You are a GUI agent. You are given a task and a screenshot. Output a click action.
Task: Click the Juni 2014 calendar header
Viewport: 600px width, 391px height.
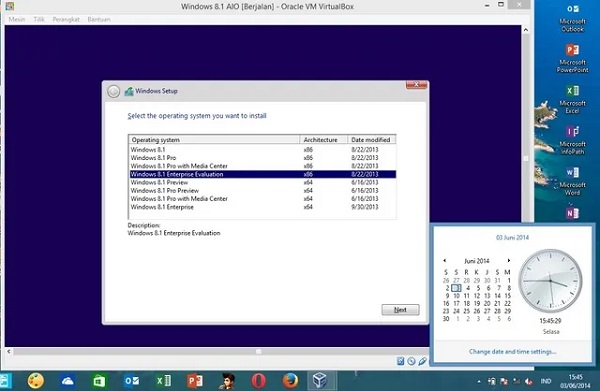(x=476, y=261)
